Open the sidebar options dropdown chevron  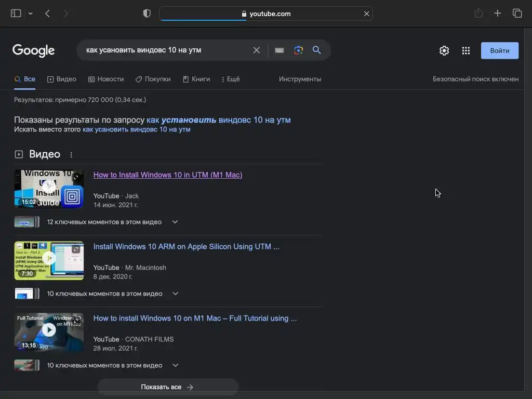coord(31,14)
